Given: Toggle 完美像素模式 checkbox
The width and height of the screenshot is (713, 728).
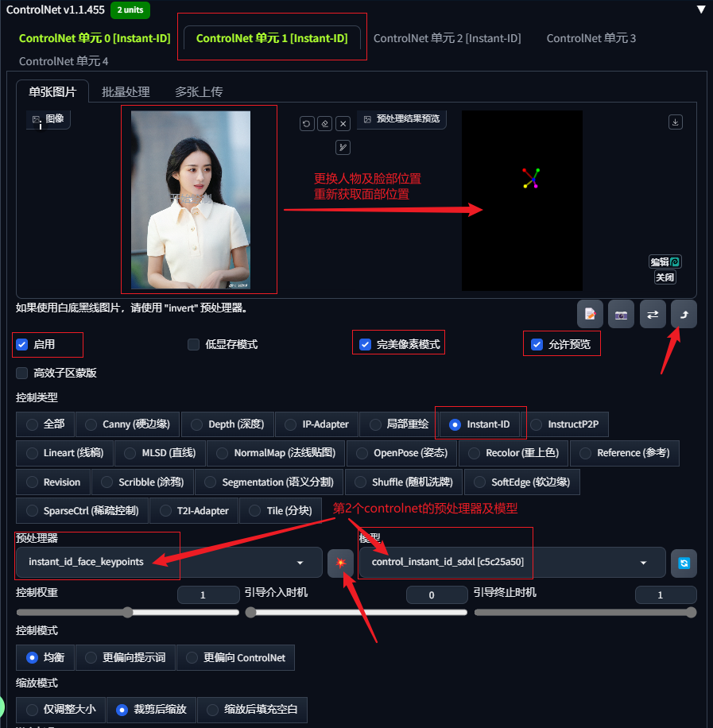Looking at the screenshot, I should (365, 344).
